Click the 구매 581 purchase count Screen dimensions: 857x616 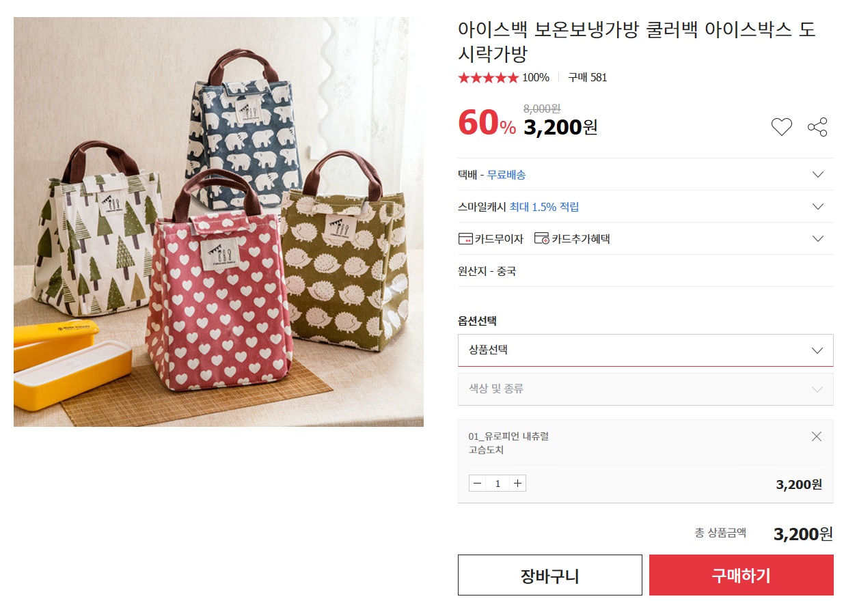click(x=587, y=78)
